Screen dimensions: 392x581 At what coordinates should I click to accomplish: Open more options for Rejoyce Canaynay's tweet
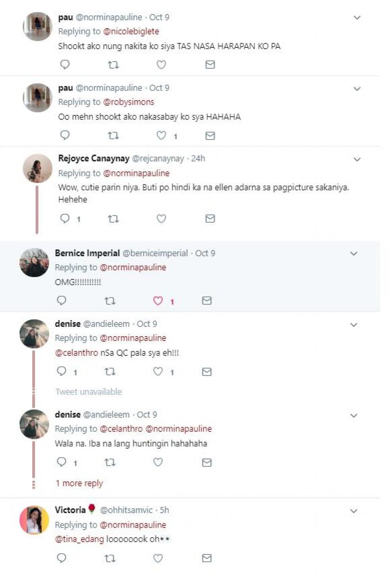(x=357, y=159)
